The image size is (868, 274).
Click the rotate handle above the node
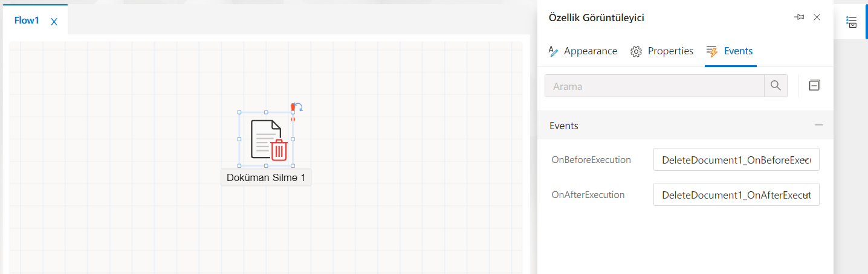298,107
